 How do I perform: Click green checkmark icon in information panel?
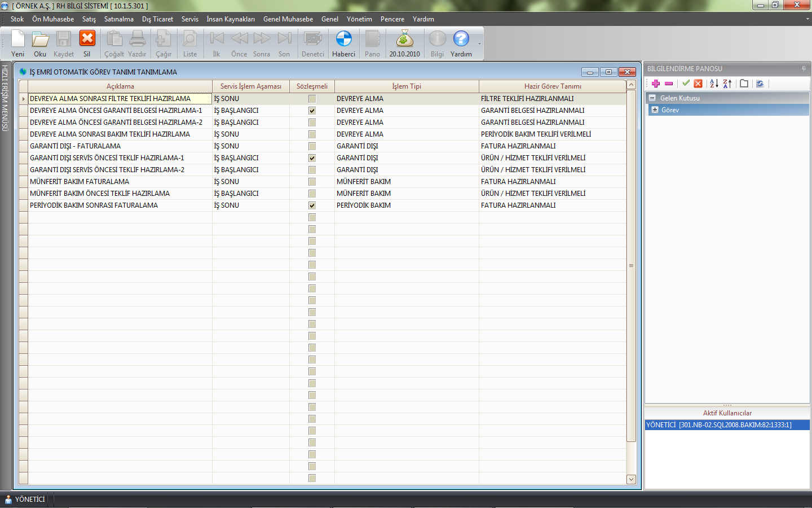[x=686, y=84]
